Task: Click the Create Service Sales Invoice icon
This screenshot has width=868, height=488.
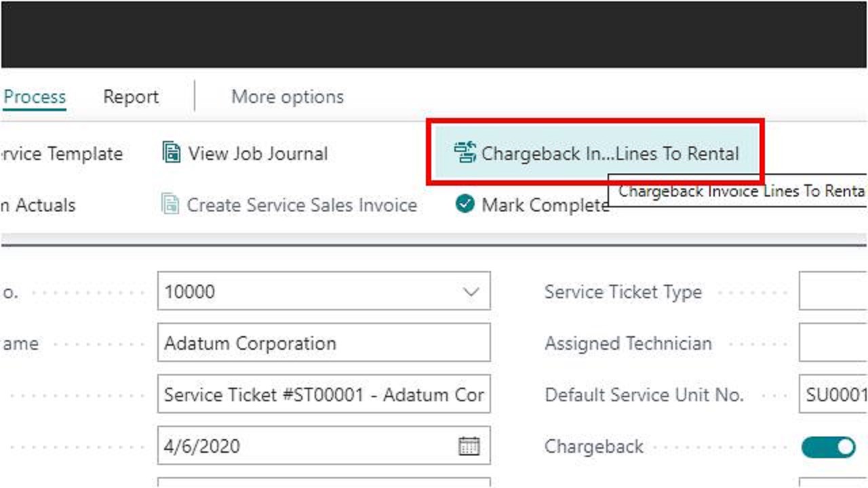Action: pos(170,205)
